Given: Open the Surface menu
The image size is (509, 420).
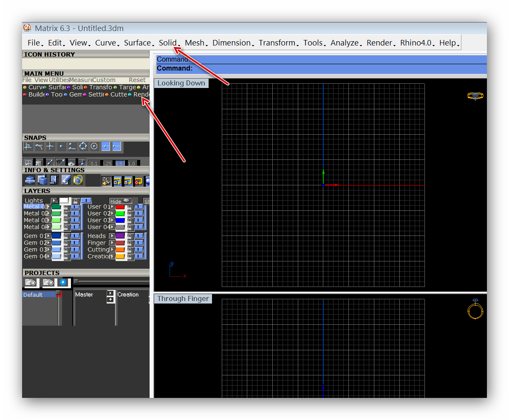Looking at the screenshot, I should point(139,43).
